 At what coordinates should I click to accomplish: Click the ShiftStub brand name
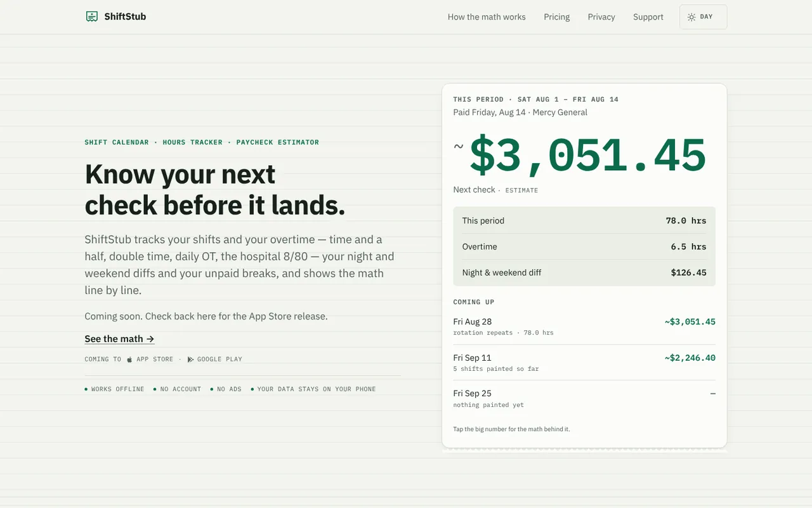coord(125,17)
